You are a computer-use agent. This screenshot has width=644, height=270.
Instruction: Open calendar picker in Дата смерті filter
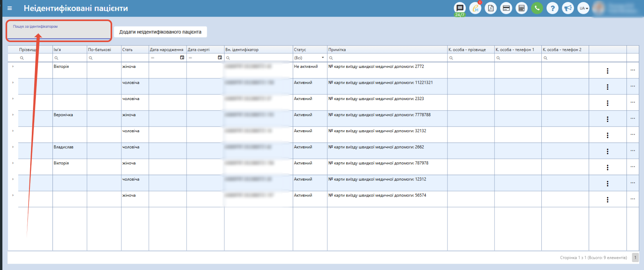click(220, 58)
